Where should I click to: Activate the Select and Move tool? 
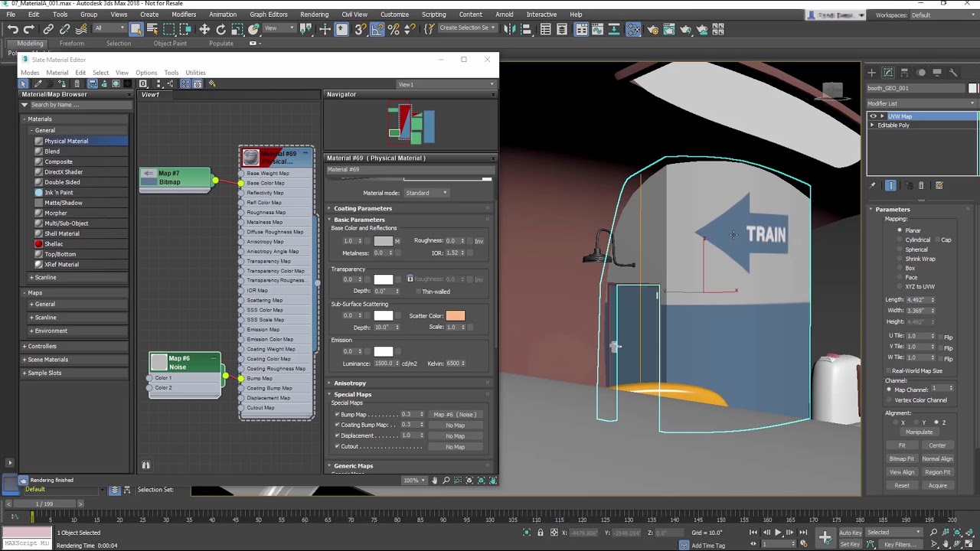pyautogui.click(x=204, y=29)
